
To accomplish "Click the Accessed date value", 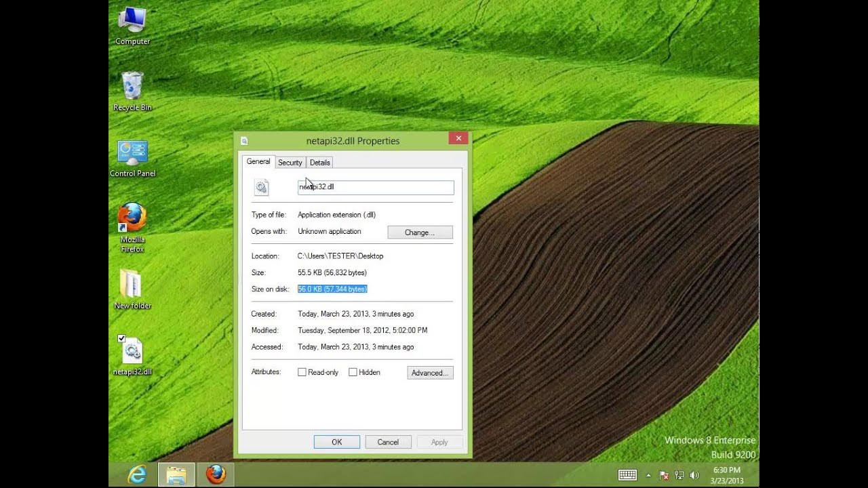I will [356, 347].
